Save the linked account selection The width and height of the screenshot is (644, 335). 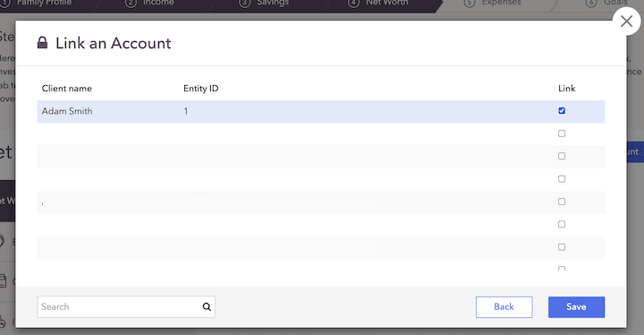(x=576, y=307)
